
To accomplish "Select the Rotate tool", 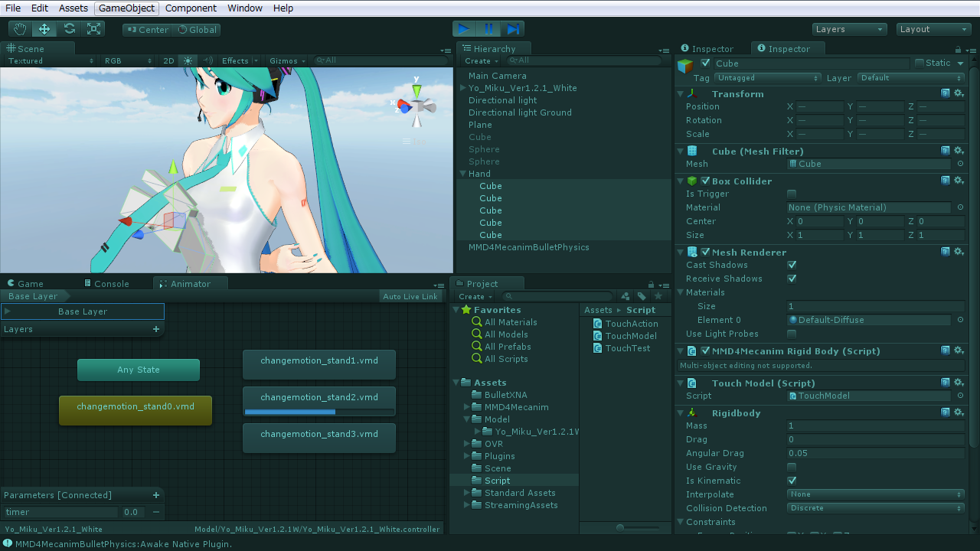I will (x=70, y=31).
